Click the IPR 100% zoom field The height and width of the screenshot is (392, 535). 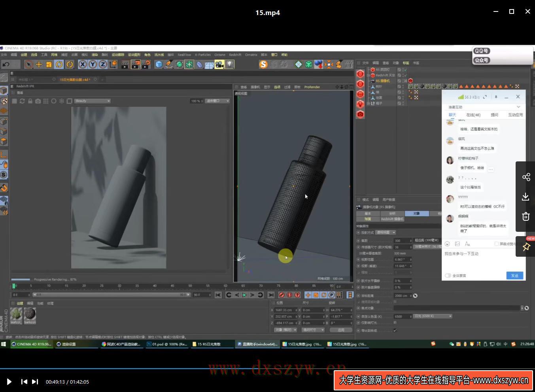[197, 101]
